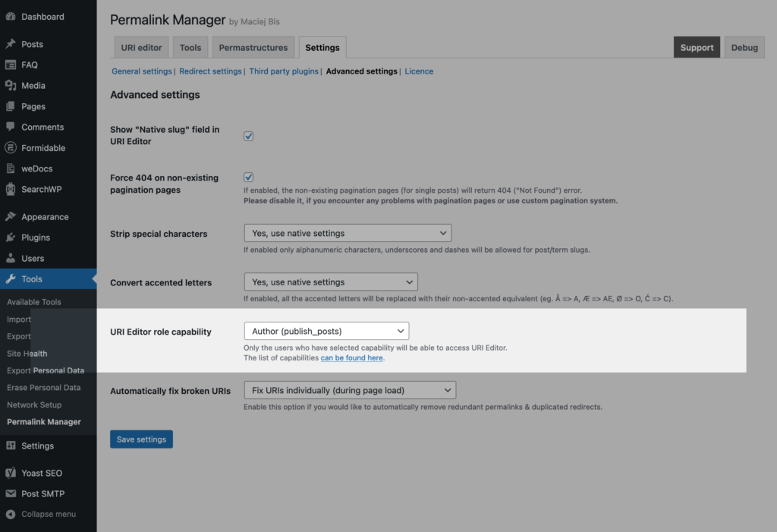The height and width of the screenshot is (532, 777).
Task: Click the Users person icon
Action: coord(11,258)
